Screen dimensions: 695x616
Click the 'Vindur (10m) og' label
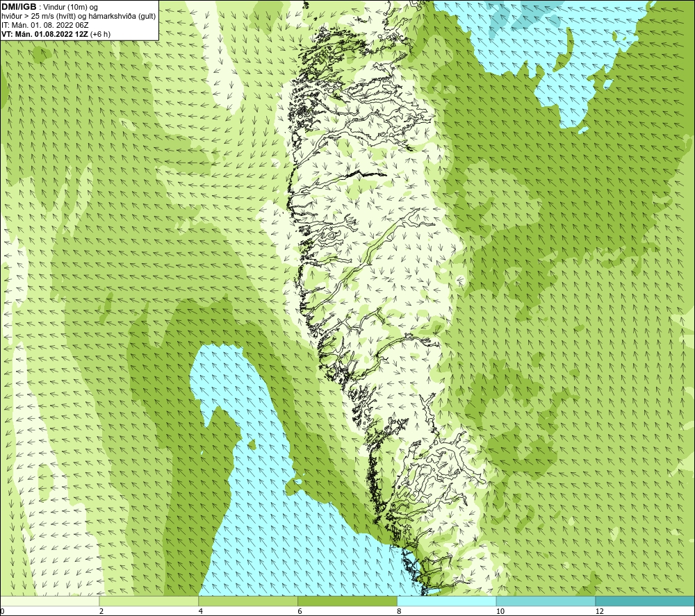(x=71, y=7)
